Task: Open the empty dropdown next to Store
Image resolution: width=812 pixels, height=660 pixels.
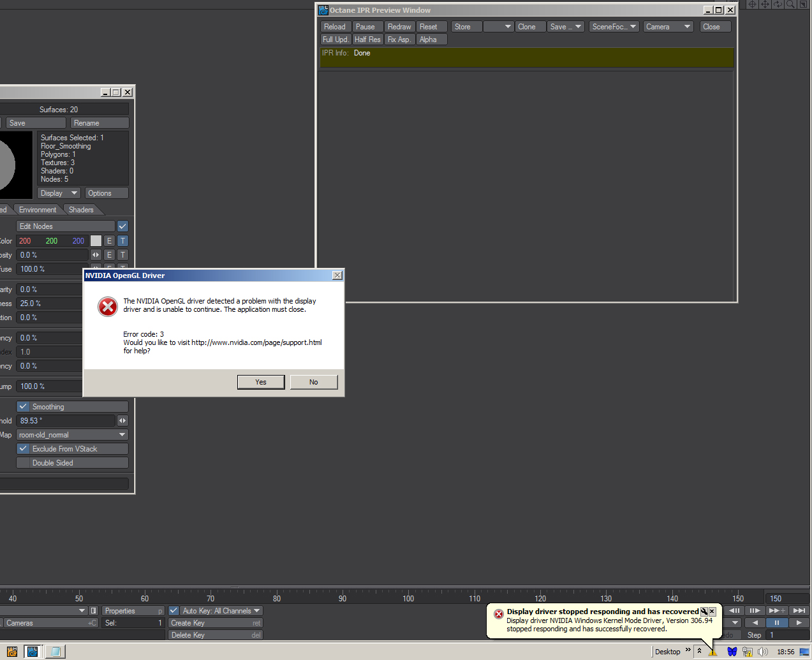Action: (499, 27)
